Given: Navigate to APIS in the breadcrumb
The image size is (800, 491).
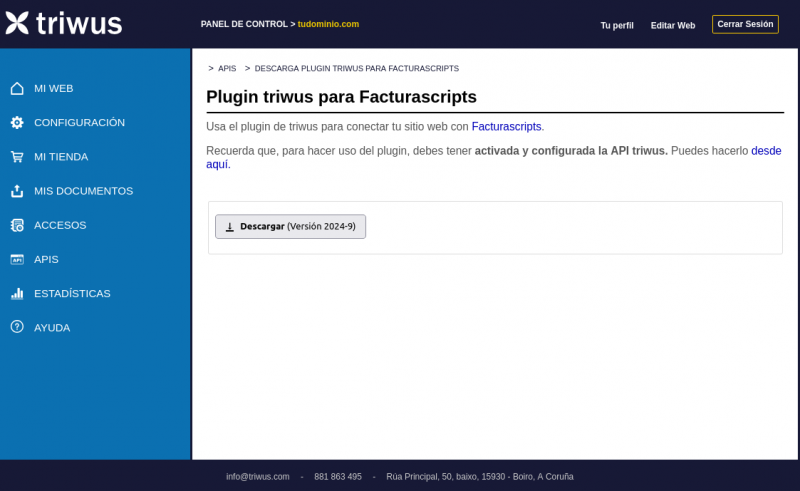Looking at the screenshot, I should coord(227,69).
